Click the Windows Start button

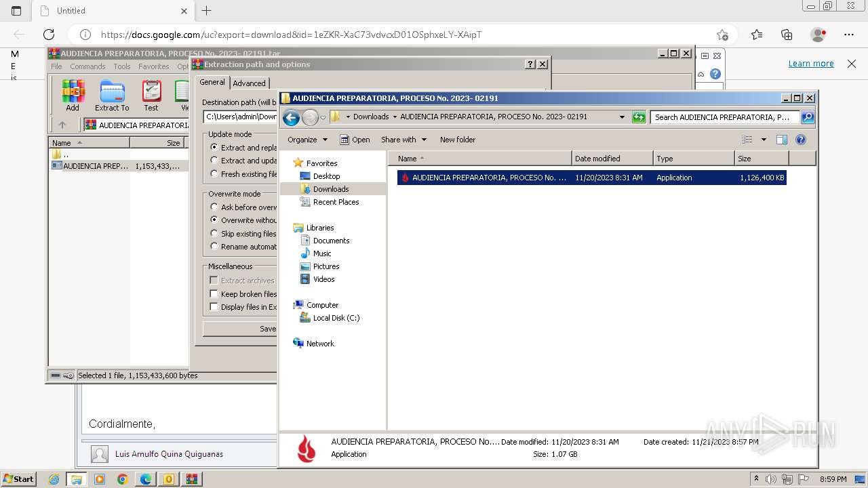18,479
